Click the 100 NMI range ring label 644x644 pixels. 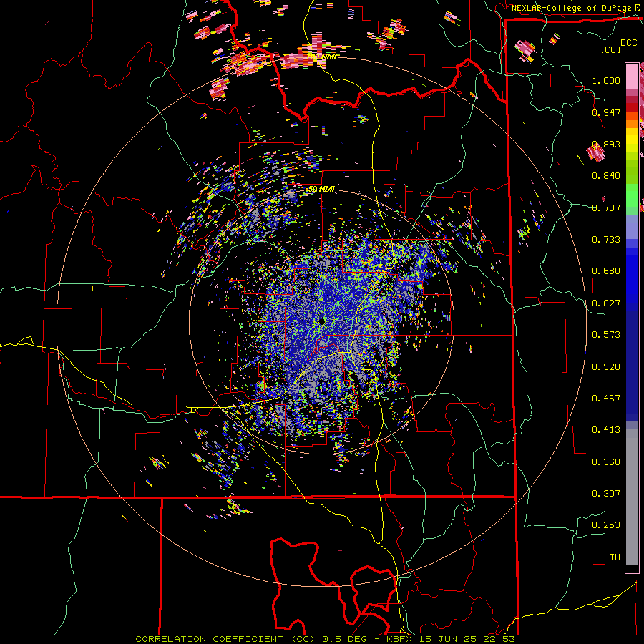tap(323, 57)
